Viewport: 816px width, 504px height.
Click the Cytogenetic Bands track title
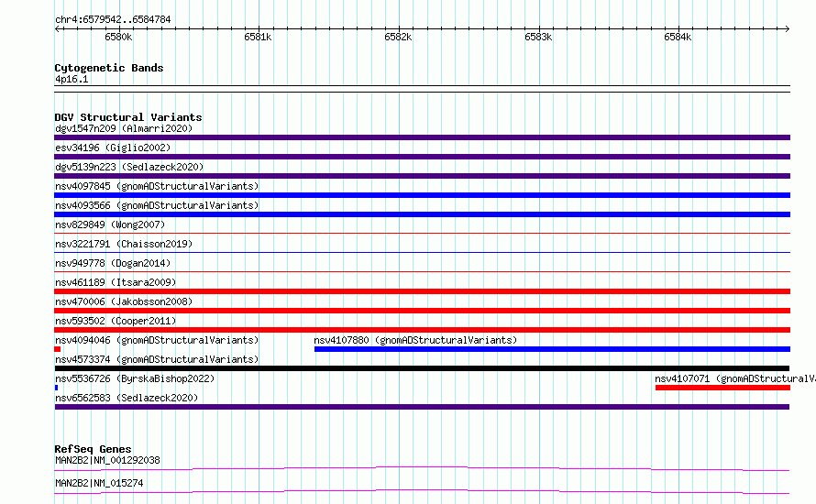coord(109,68)
